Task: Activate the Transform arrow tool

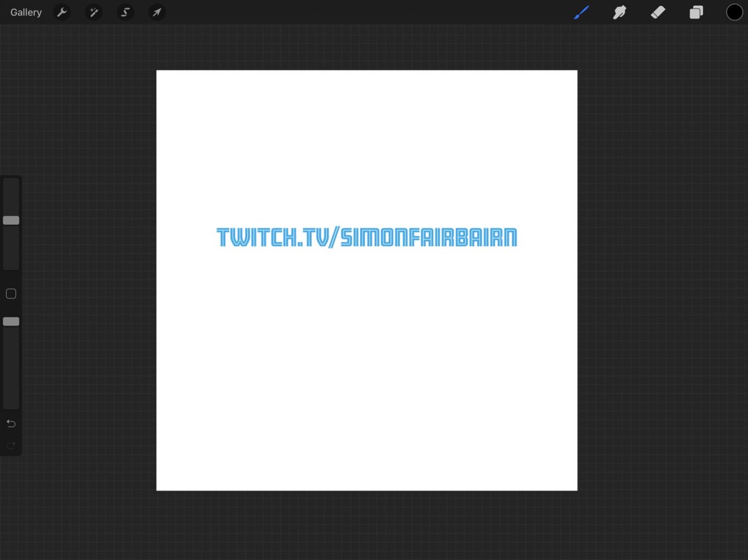Action: [x=156, y=12]
